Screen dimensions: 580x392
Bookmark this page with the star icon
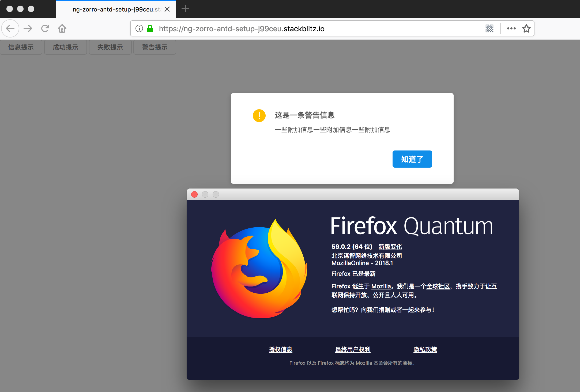pyautogui.click(x=526, y=28)
